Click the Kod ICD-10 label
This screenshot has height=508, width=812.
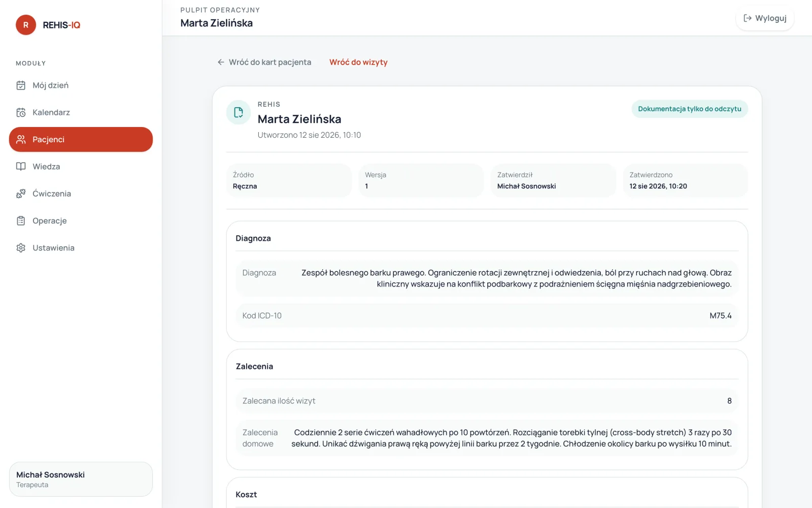pyautogui.click(x=262, y=315)
